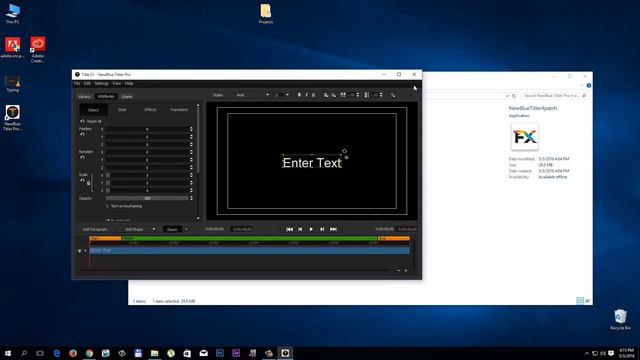Image resolution: width=640 pixels, height=360 pixels.
Task: Select the Effects sub-tab
Action: 150,110
